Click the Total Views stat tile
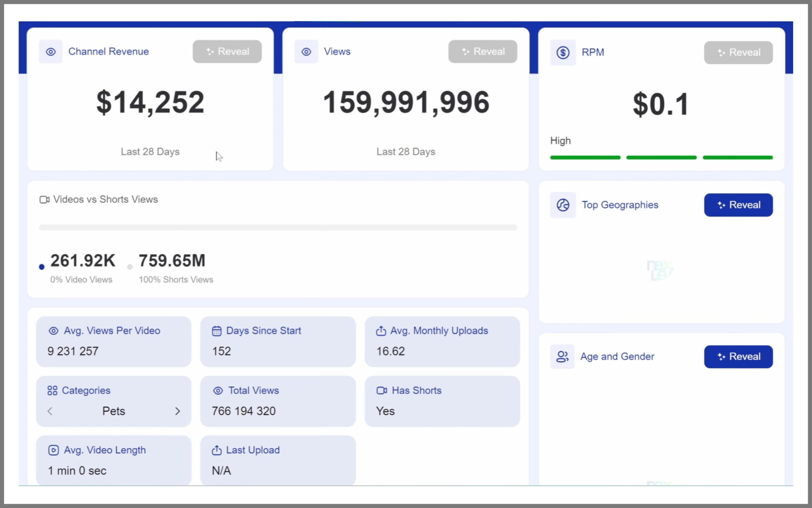 pos(278,401)
